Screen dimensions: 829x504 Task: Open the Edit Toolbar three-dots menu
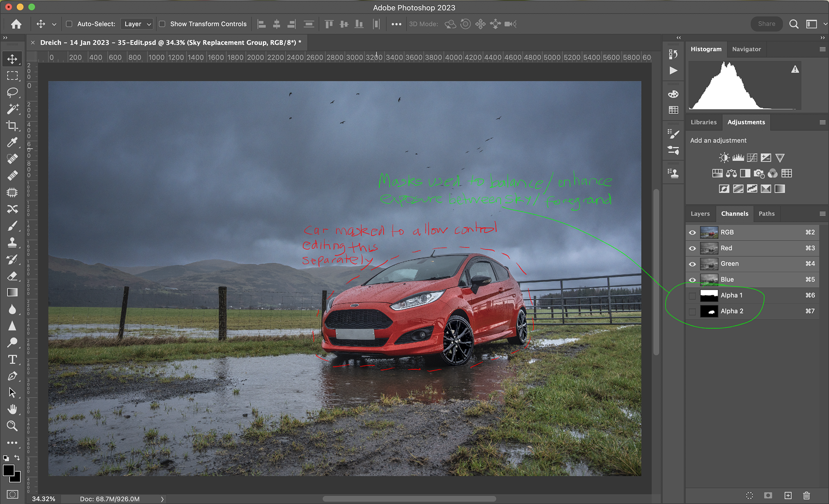click(13, 443)
